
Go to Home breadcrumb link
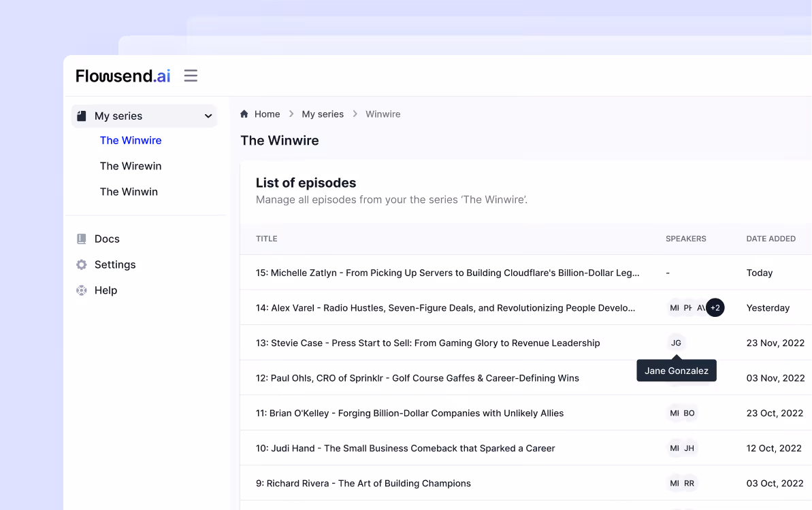(x=267, y=114)
